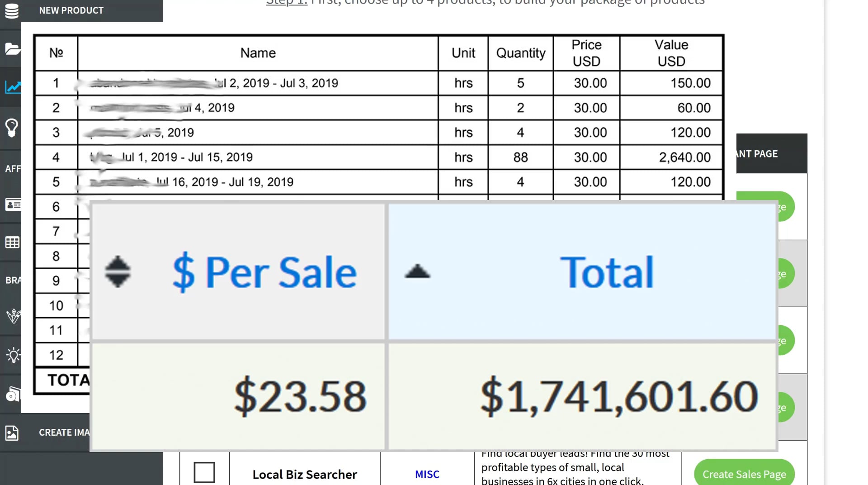This screenshot has width=868, height=485.
Task: Click the Total column header text
Action: 607,272
